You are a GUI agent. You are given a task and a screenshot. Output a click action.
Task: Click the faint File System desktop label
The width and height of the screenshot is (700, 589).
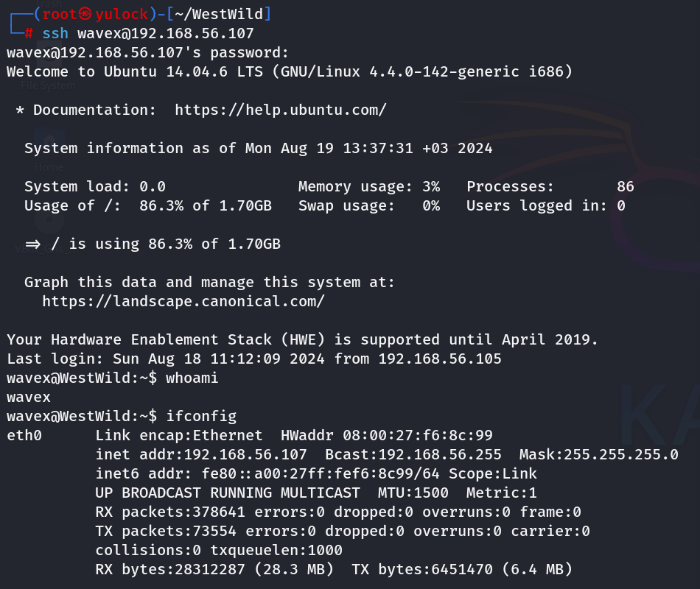click(48, 85)
